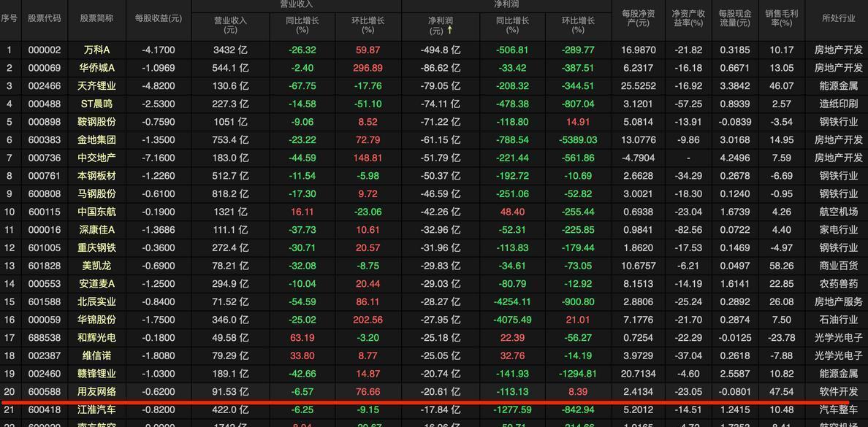
Task: Click the value 296.89 in 华侨城A row
Action: click(368, 68)
